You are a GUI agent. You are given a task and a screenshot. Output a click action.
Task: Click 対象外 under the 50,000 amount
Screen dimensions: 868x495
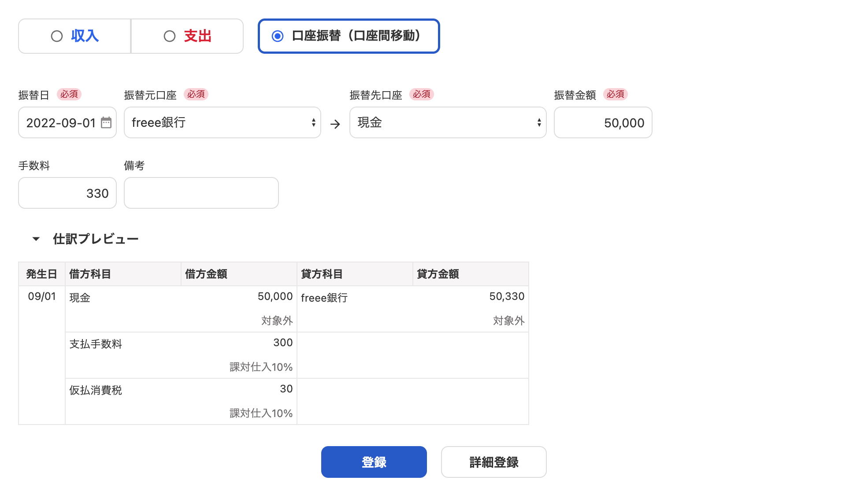coord(277,321)
